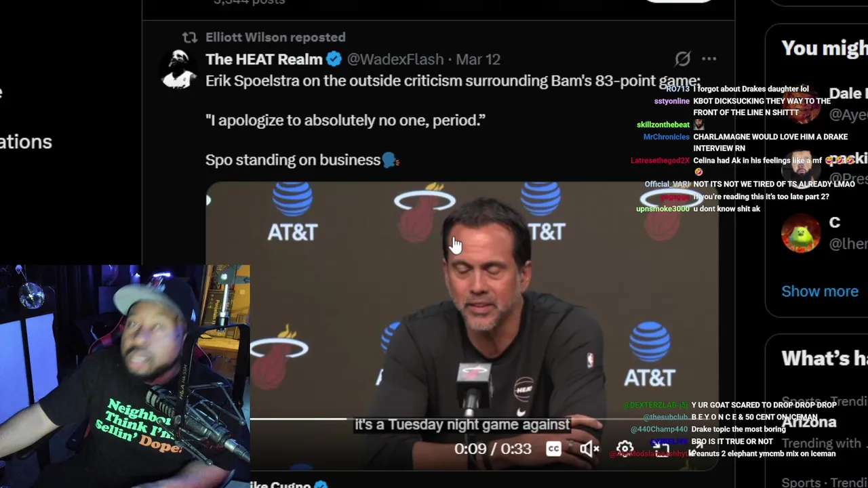This screenshot has width=868, height=488.
Task: Open video playback settings gear
Action: pyautogui.click(x=625, y=449)
